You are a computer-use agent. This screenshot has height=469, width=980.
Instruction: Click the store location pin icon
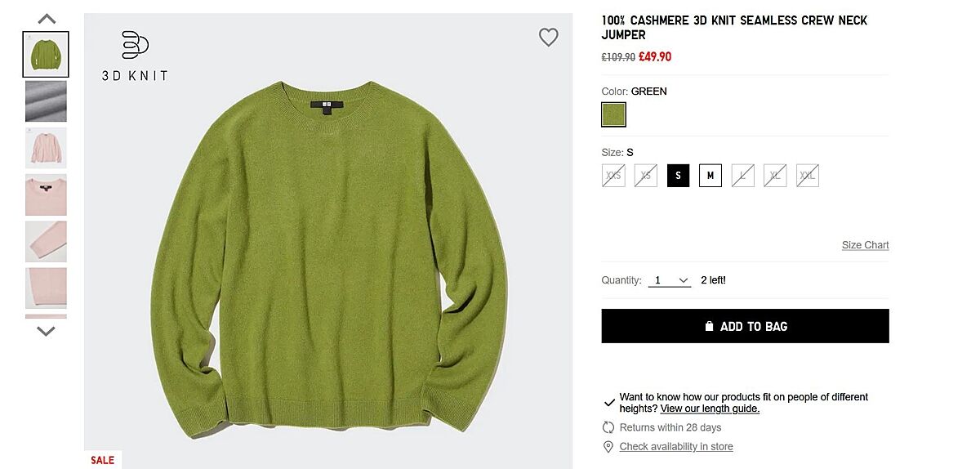pos(608,447)
